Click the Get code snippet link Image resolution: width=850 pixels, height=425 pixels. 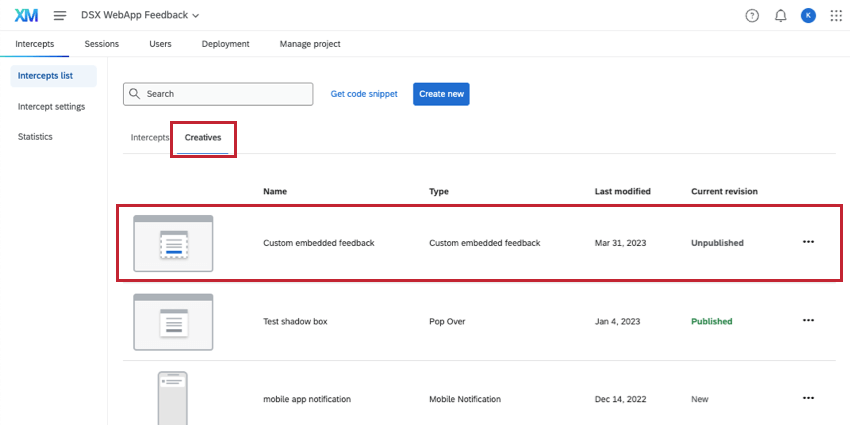click(x=364, y=94)
